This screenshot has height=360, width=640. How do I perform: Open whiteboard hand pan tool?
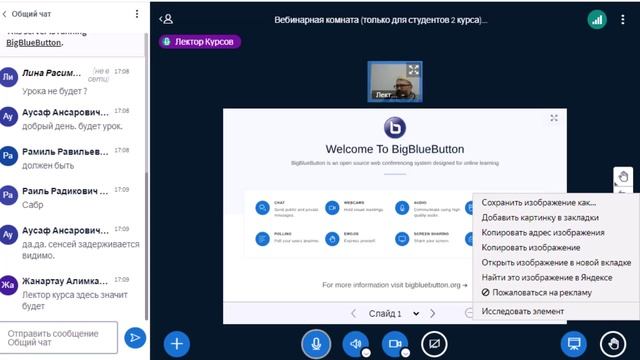coord(623,177)
